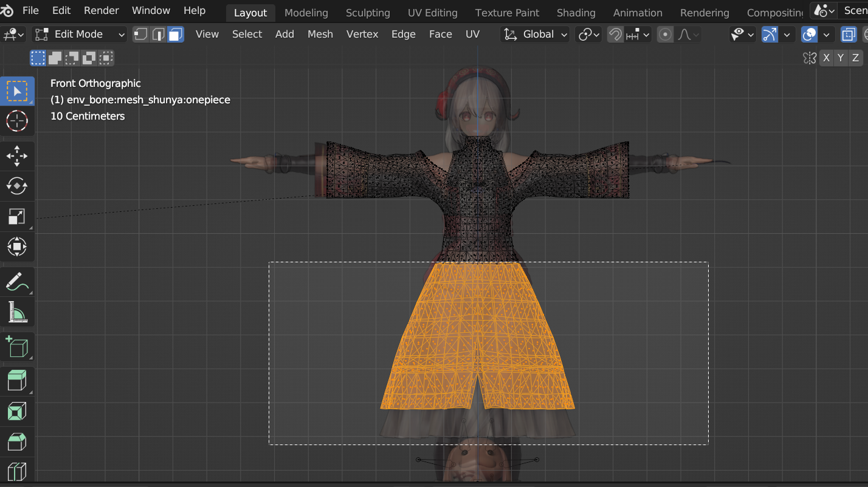The width and height of the screenshot is (868, 487).
Task: Toggle Z axis mirror
Action: point(855,58)
